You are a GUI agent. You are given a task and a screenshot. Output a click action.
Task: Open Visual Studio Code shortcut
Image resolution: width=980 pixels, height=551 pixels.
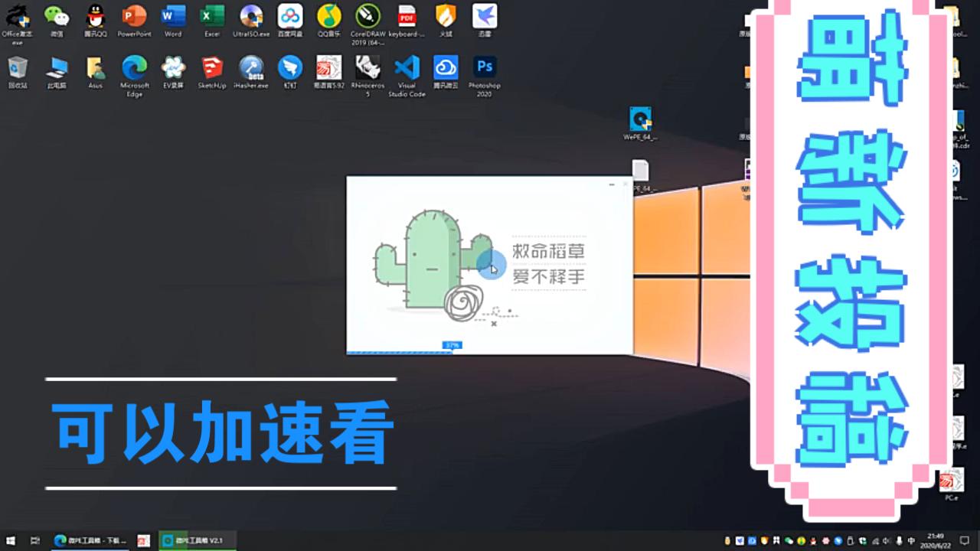tap(407, 77)
